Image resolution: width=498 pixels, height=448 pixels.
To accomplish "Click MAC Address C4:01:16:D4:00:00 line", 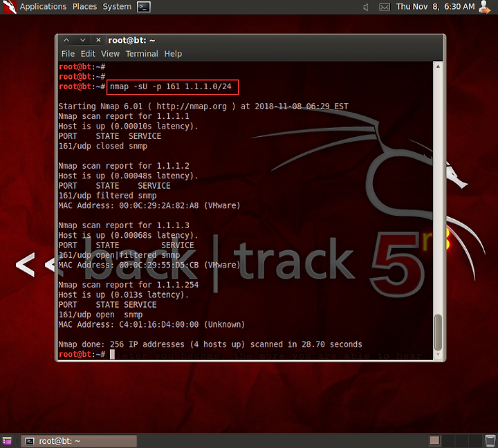I will pyautogui.click(x=151, y=324).
